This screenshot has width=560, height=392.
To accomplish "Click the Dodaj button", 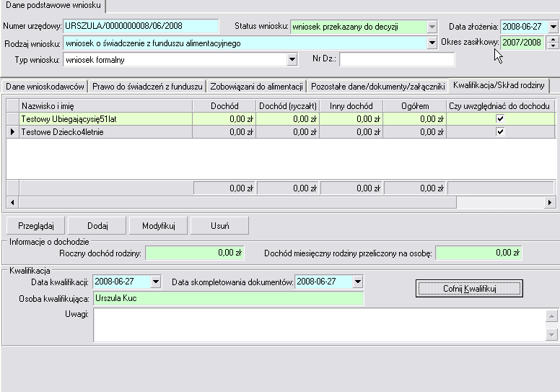I will (x=97, y=226).
